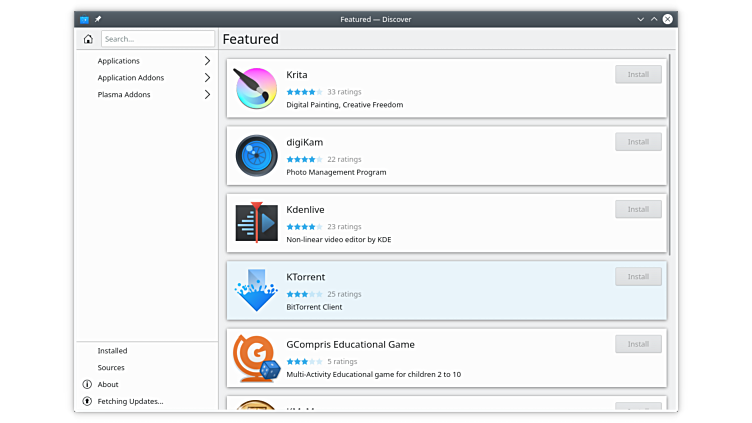Viewport: 752px width, 423px height.
Task: Open the Kdenlive app icon
Action: pyautogui.click(x=256, y=223)
